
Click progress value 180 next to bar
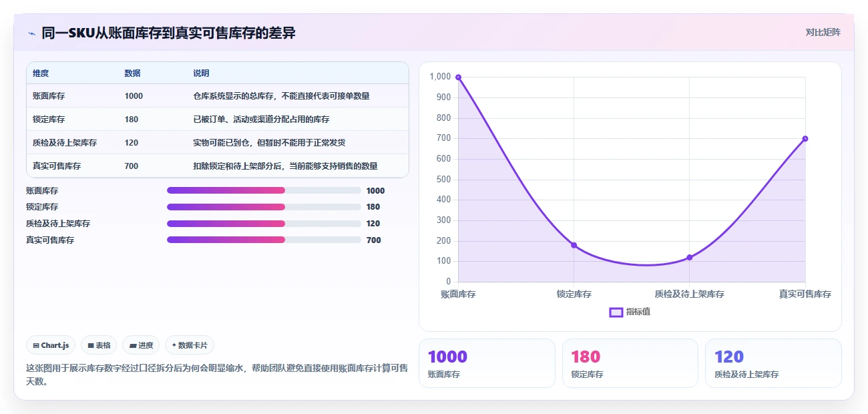[x=374, y=207]
